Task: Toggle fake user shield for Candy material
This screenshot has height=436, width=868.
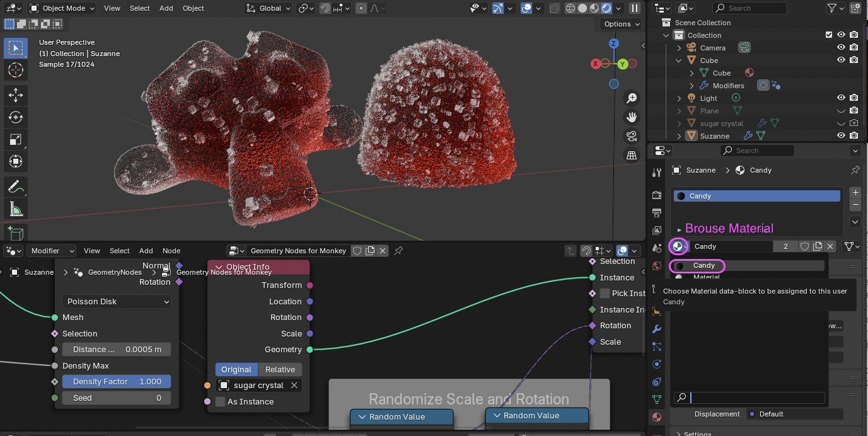Action: point(804,246)
